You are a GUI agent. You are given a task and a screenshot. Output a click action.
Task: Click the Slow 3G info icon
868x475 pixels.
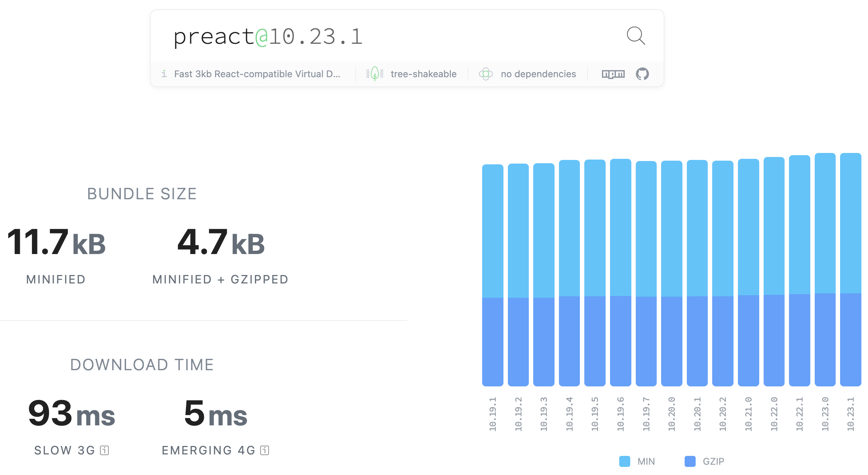(x=105, y=450)
